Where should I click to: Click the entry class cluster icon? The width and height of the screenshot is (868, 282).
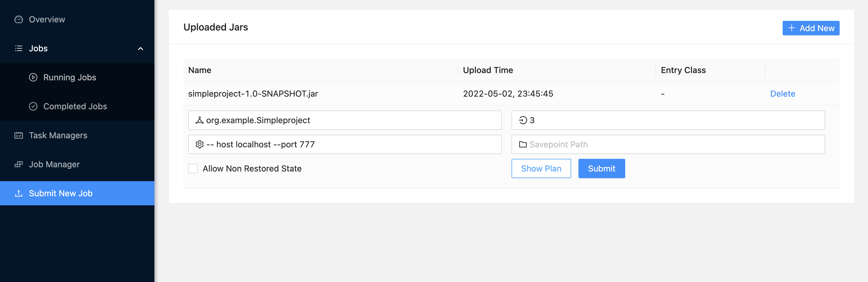pyautogui.click(x=199, y=120)
